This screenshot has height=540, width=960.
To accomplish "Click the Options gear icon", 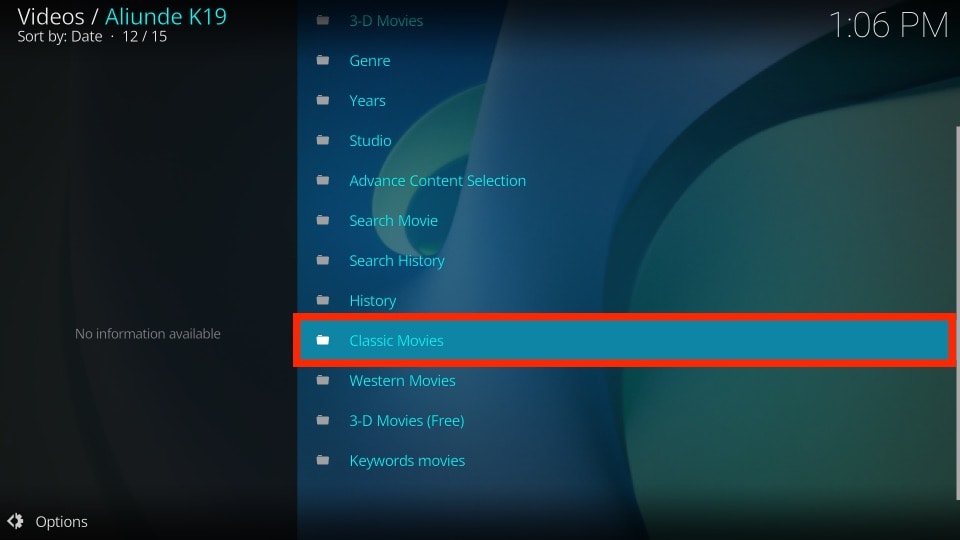I will (15, 521).
